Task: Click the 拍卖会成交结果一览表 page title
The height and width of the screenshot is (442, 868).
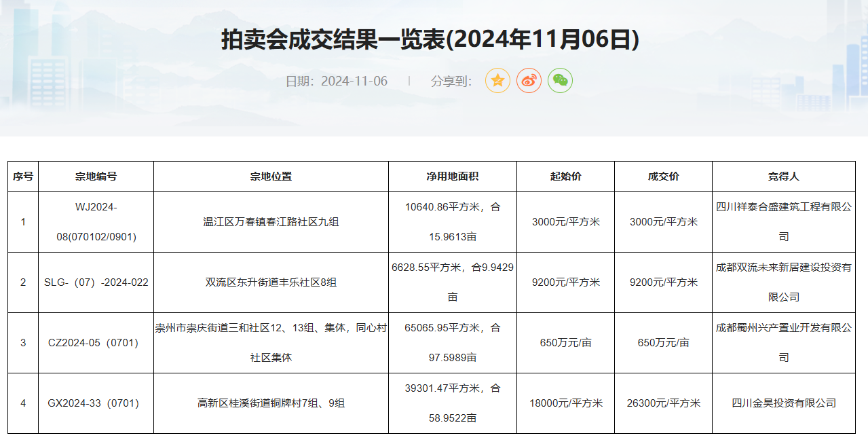Action: pyautogui.click(x=430, y=39)
